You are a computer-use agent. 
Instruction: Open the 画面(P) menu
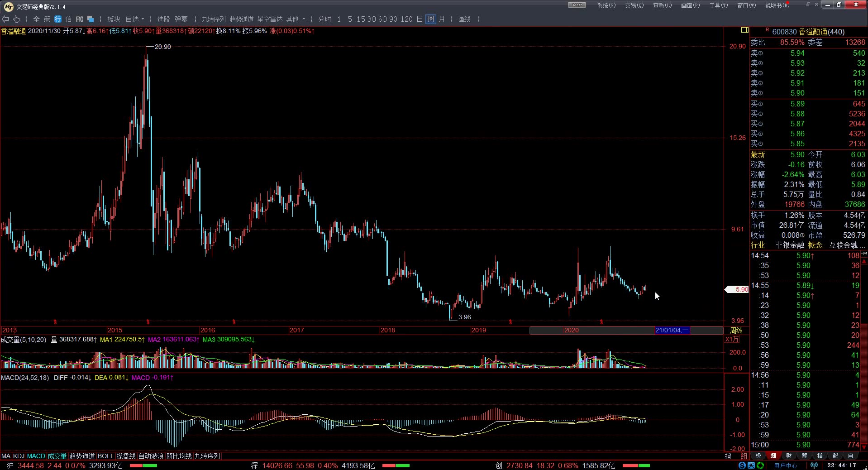click(x=691, y=5)
